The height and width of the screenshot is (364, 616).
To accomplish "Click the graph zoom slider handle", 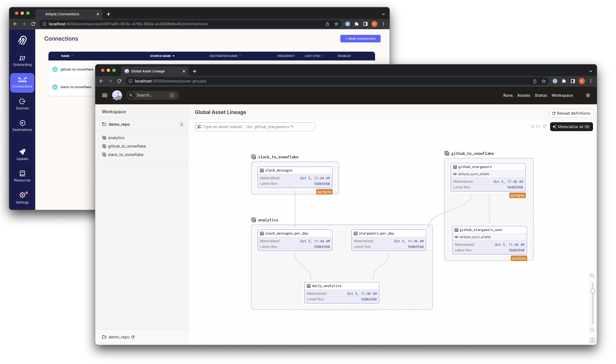I will tap(592, 291).
